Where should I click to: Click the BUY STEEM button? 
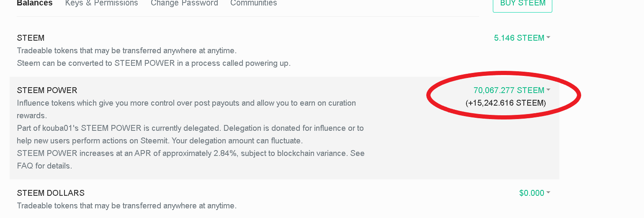pyautogui.click(x=523, y=4)
